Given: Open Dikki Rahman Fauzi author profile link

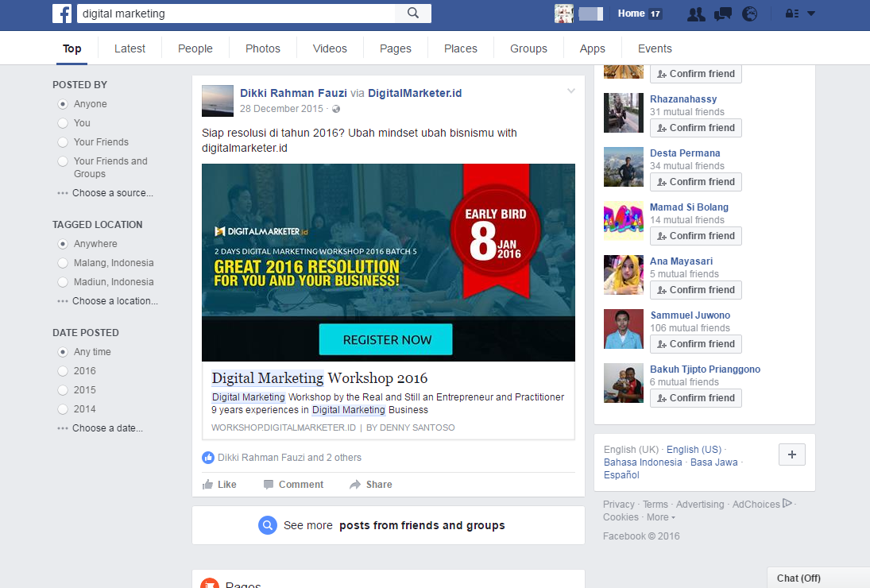Looking at the screenshot, I should [x=293, y=93].
